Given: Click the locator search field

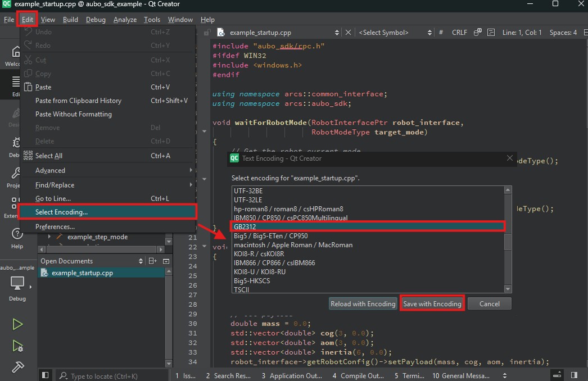Looking at the screenshot, I should pyautogui.click(x=112, y=376).
